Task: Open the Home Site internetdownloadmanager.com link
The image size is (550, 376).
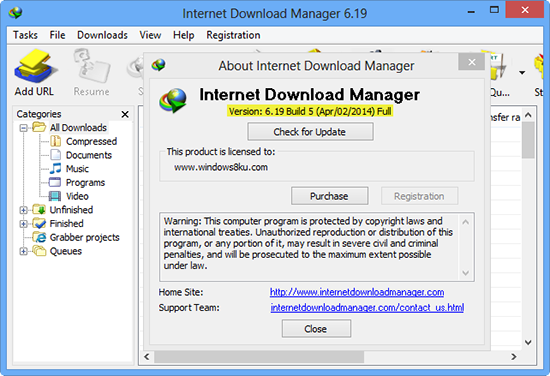Action: point(357,292)
